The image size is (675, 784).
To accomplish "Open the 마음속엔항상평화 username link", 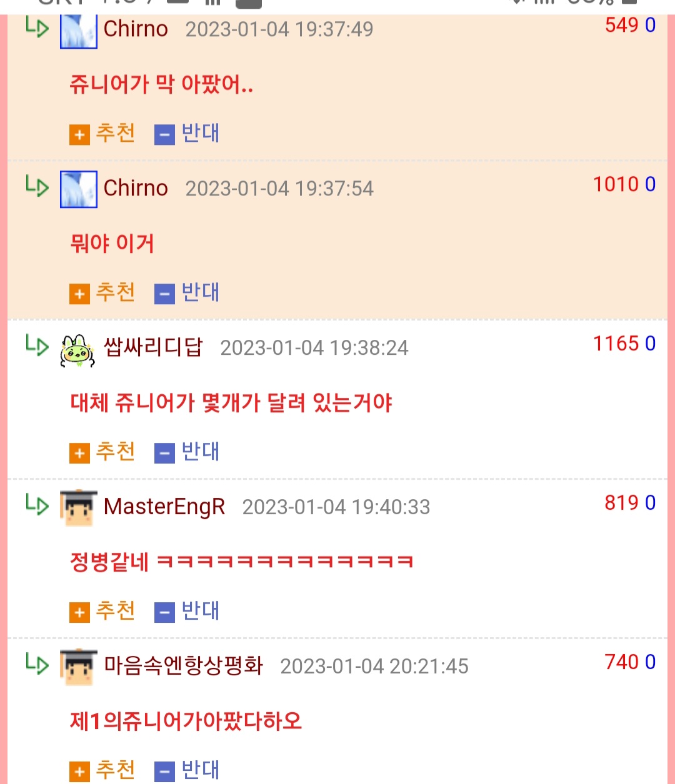I will 184,666.
